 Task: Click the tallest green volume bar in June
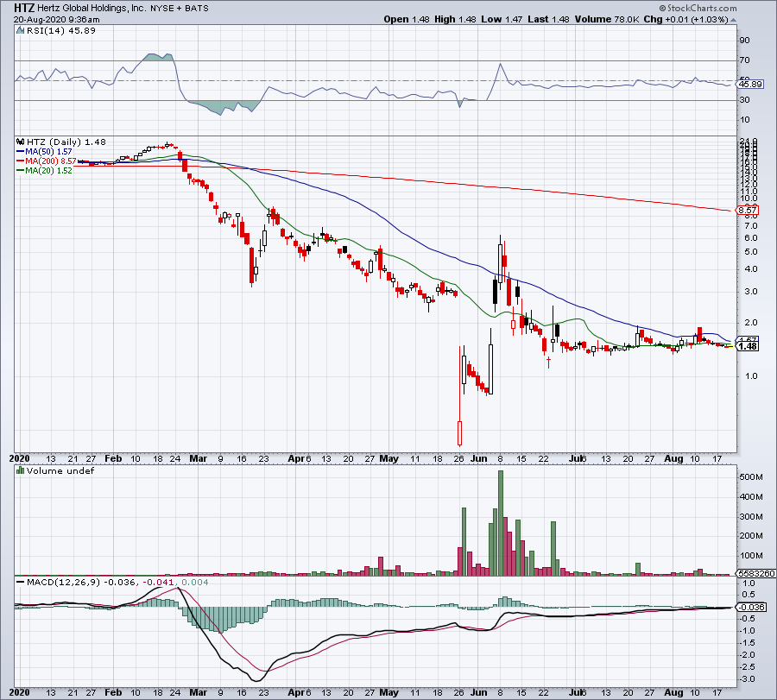coord(501,523)
